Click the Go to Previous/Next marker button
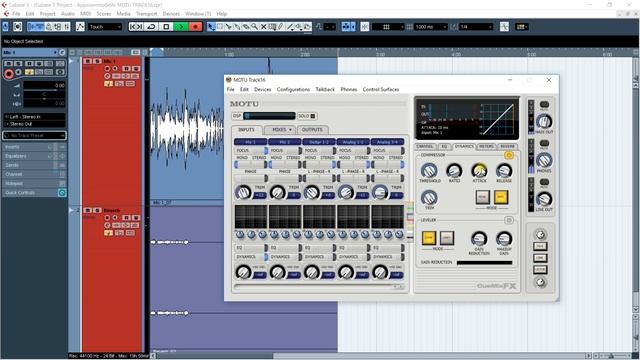The height and width of the screenshot is (360, 640). [x=136, y=27]
